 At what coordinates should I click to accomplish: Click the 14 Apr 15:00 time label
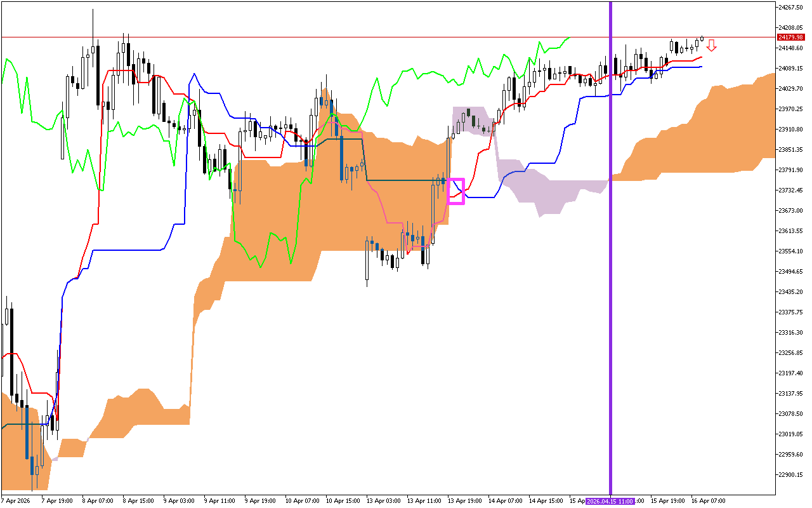point(546,501)
